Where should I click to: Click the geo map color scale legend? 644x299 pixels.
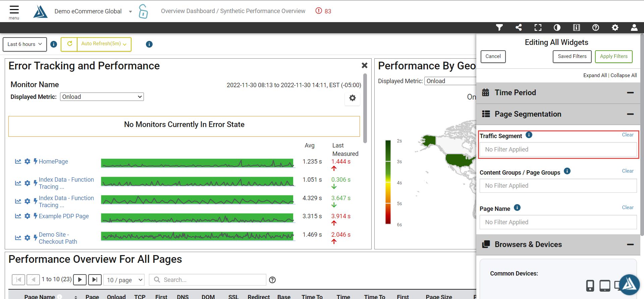coord(388,182)
